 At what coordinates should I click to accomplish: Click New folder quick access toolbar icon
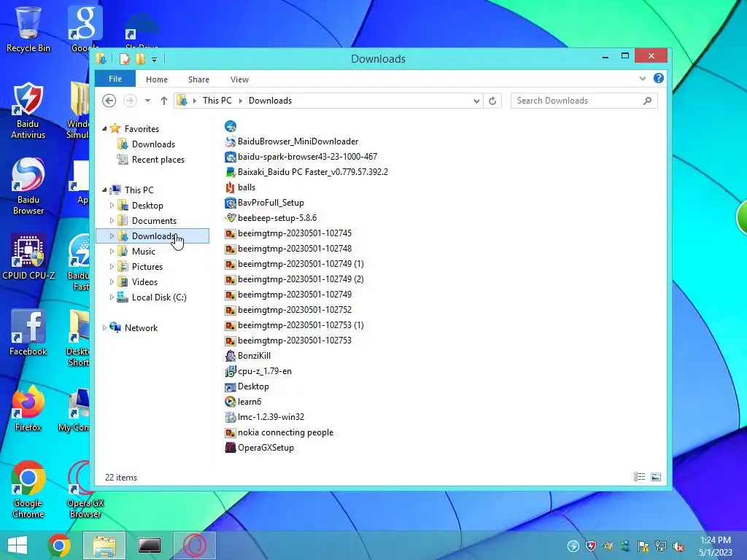[x=140, y=59]
